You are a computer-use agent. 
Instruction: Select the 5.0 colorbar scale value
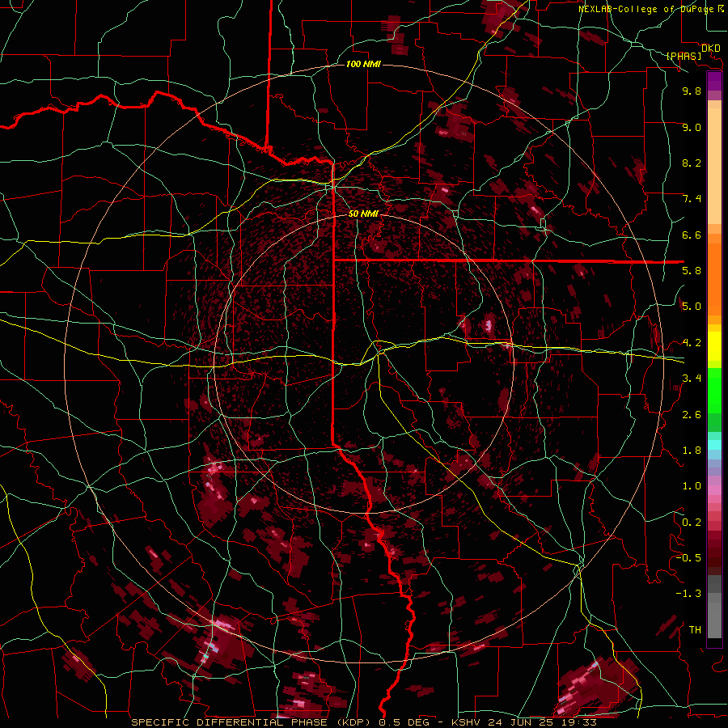click(x=692, y=307)
